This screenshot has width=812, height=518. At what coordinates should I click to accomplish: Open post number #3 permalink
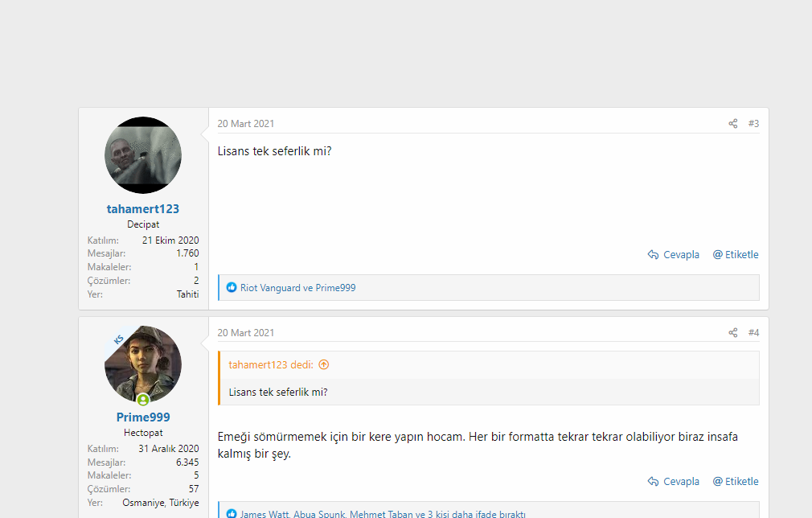tap(753, 123)
